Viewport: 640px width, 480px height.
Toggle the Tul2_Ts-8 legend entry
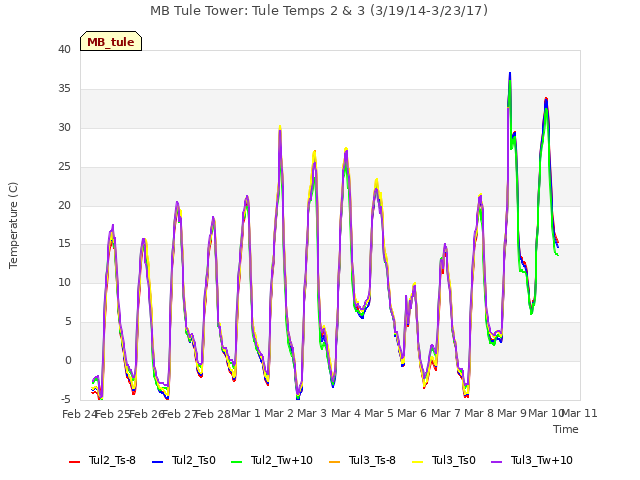pyautogui.click(x=102, y=460)
